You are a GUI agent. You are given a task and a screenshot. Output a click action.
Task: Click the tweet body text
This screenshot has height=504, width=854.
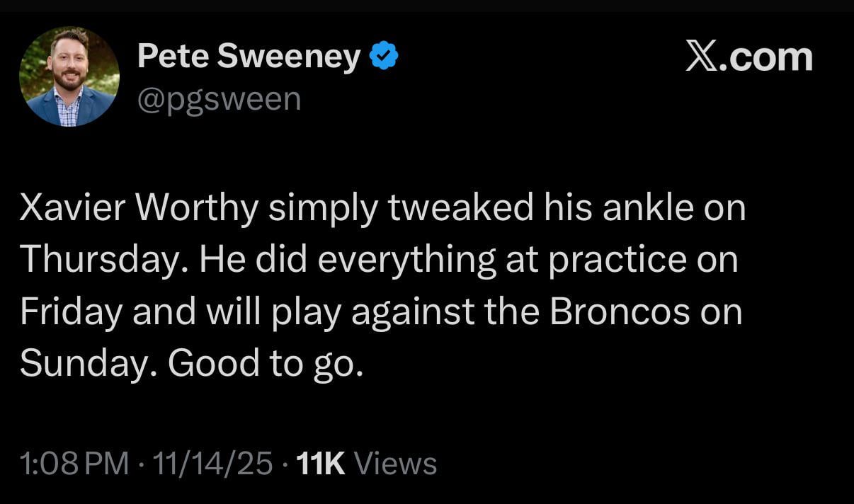[382, 283]
